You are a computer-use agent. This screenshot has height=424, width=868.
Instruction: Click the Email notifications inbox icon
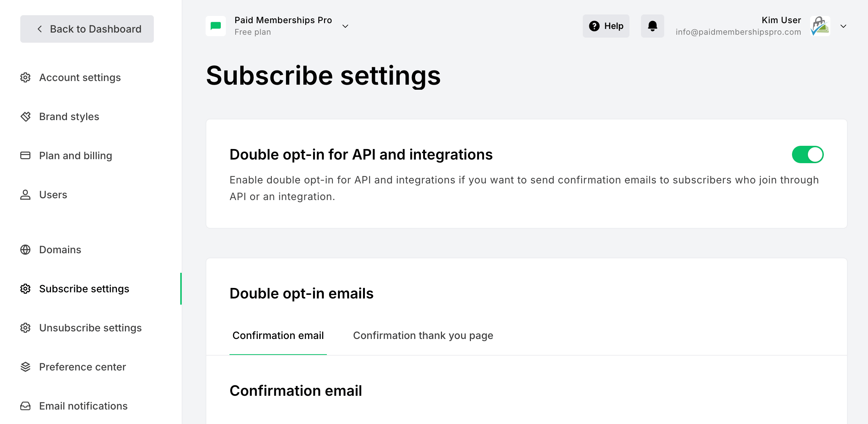25,406
